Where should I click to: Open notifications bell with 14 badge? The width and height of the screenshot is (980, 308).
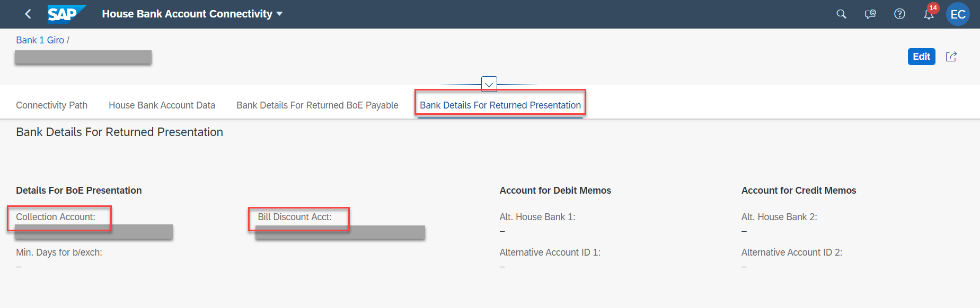pos(930,13)
